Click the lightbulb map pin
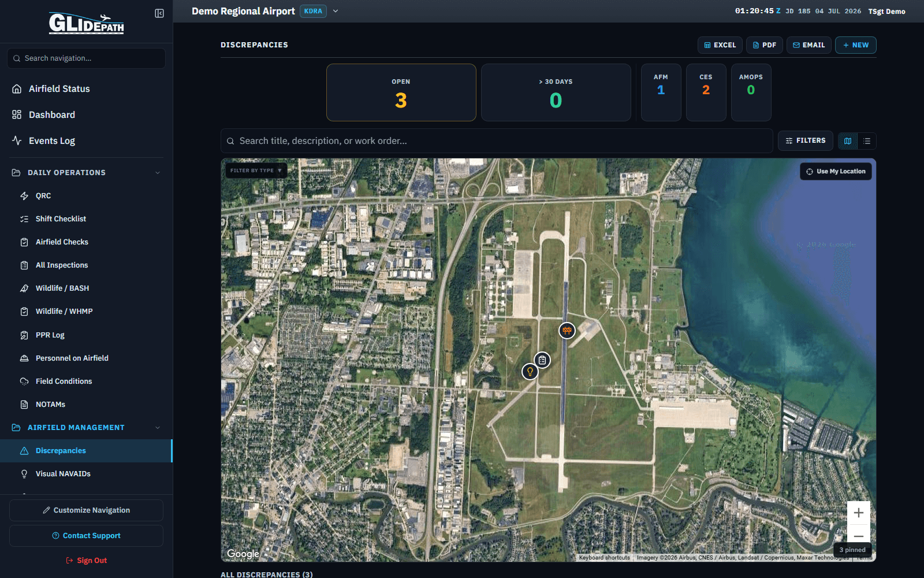This screenshot has width=924, height=578. coord(530,372)
